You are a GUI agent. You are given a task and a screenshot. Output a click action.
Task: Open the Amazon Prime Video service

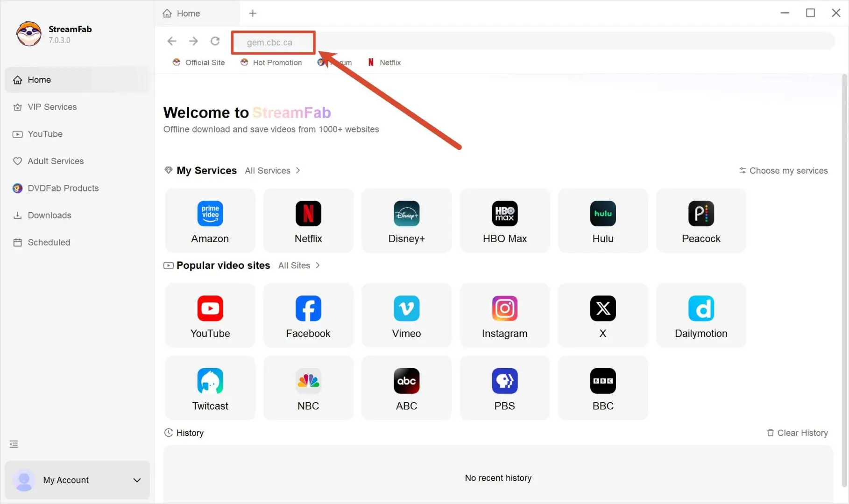[210, 221]
